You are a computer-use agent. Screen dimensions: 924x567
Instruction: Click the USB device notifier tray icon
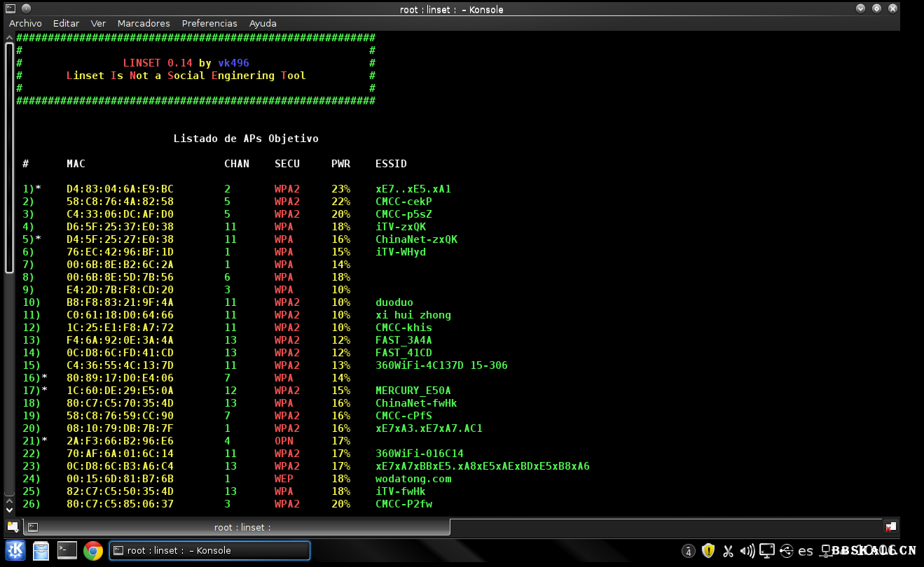click(x=786, y=551)
